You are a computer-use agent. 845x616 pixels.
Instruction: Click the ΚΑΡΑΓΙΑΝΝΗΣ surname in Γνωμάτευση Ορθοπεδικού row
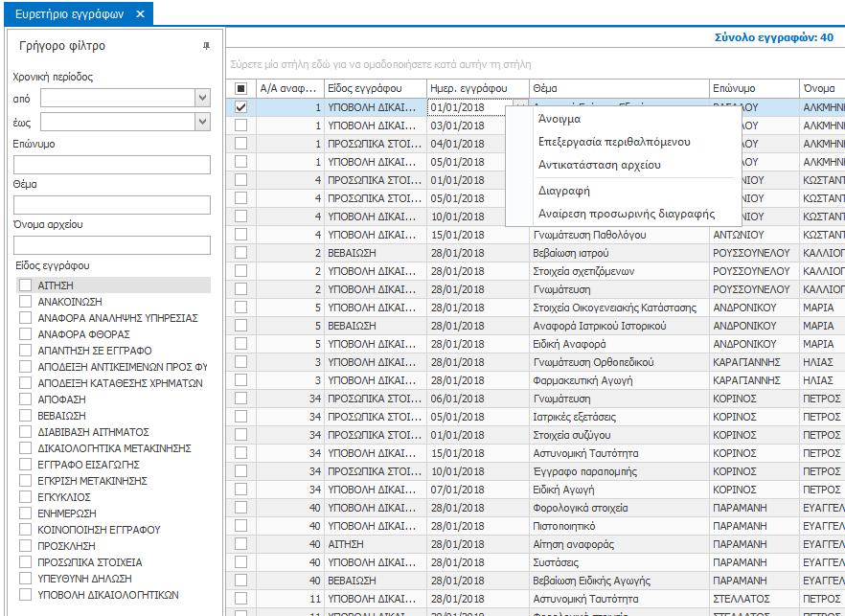755,362
